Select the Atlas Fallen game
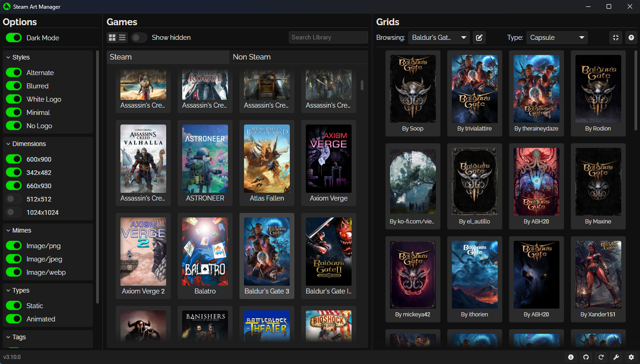Image resolution: width=640 pixels, height=364 pixels. (267, 163)
